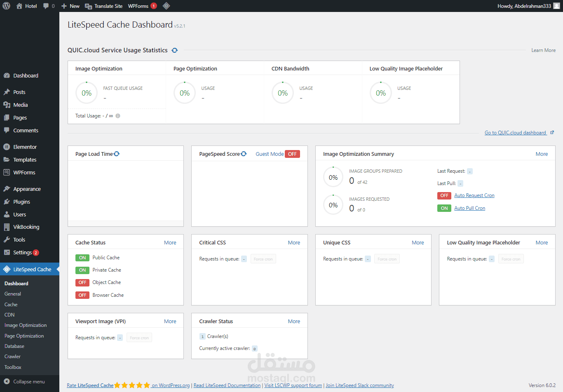The width and height of the screenshot is (563, 392).
Task: Click the Templates folder icon
Action: click(x=7, y=160)
